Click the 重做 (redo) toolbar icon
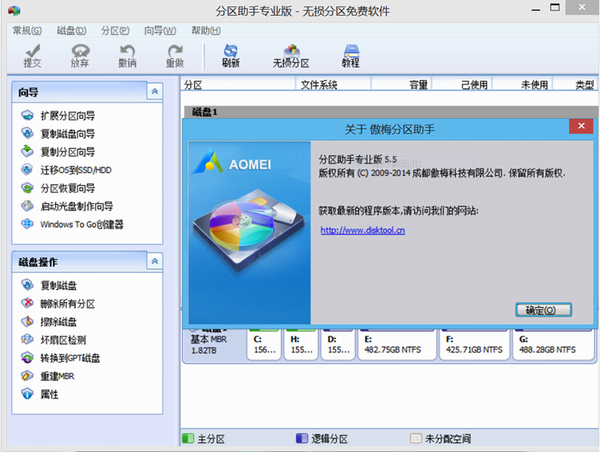The height and width of the screenshot is (452, 600). [x=175, y=51]
